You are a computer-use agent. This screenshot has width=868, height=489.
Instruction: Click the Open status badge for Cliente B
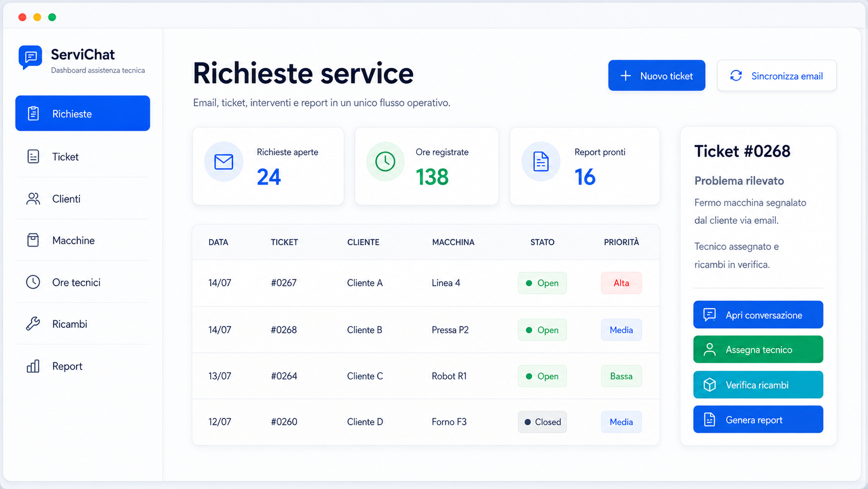click(542, 330)
